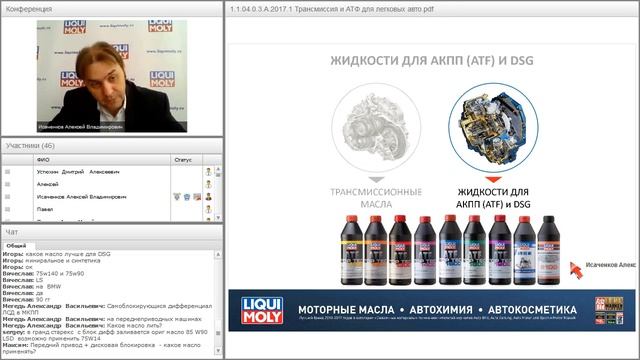Click row marker beside Исаченков Алексей Владимирович
This screenshot has height=360, width=640.
click(7, 197)
